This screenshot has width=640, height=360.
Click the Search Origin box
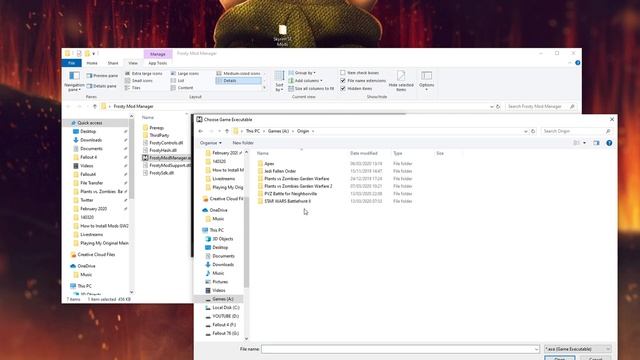click(576, 131)
